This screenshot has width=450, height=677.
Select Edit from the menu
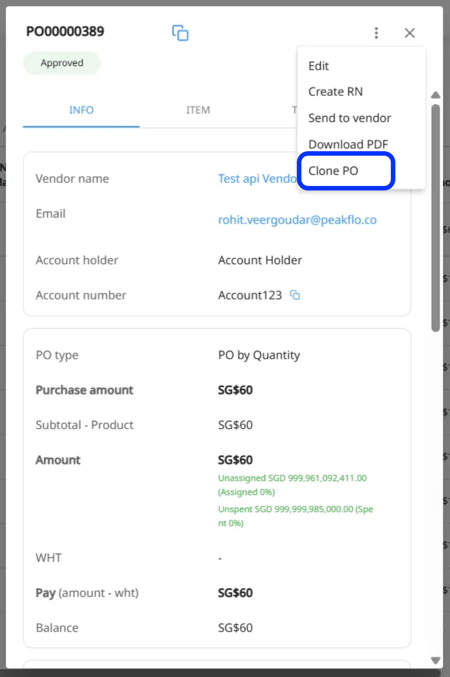tap(319, 66)
